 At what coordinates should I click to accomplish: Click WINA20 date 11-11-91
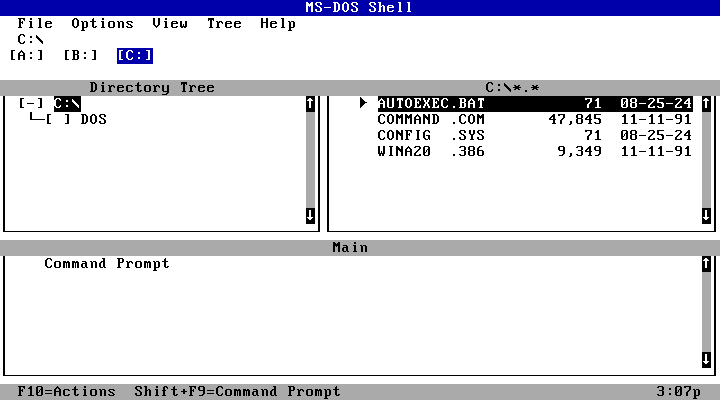coord(656,152)
